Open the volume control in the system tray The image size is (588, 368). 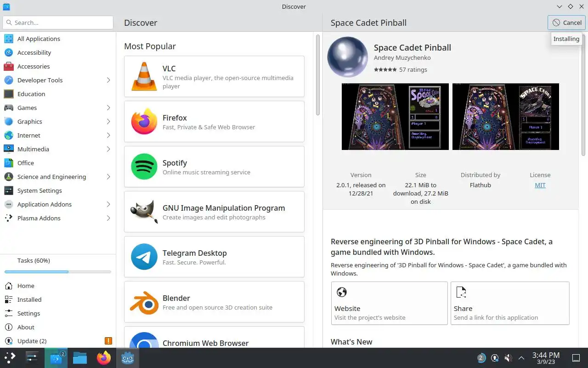pos(508,358)
